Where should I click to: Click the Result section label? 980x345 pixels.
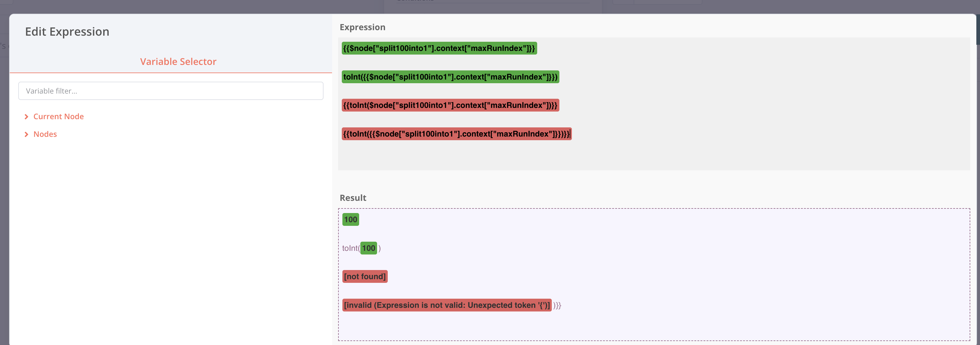353,198
